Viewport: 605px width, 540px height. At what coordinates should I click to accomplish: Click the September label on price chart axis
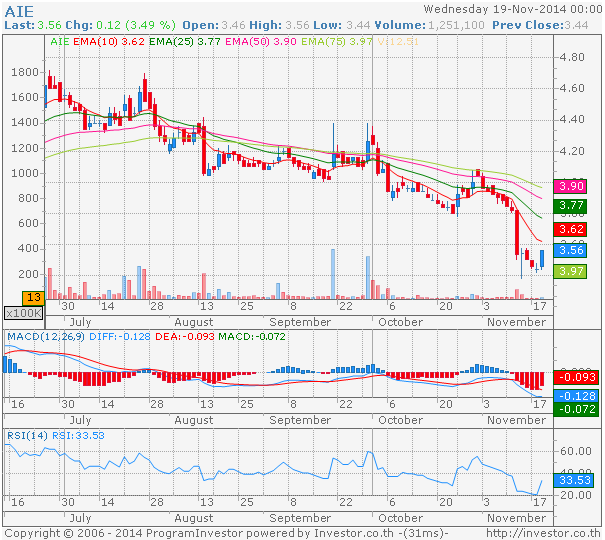300,322
